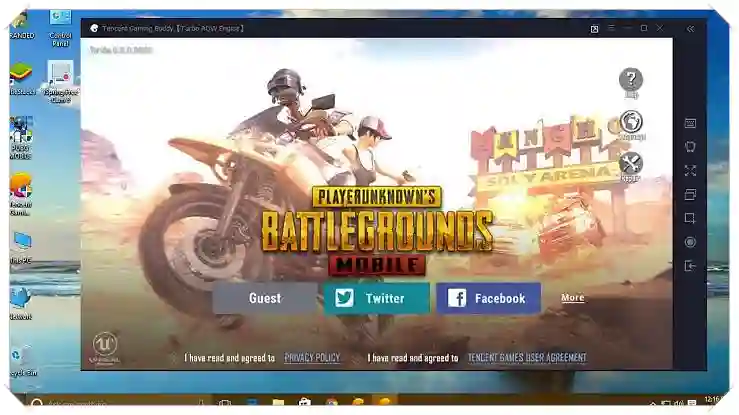
Task: Sign in with Twitter
Action: click(377, 298)
